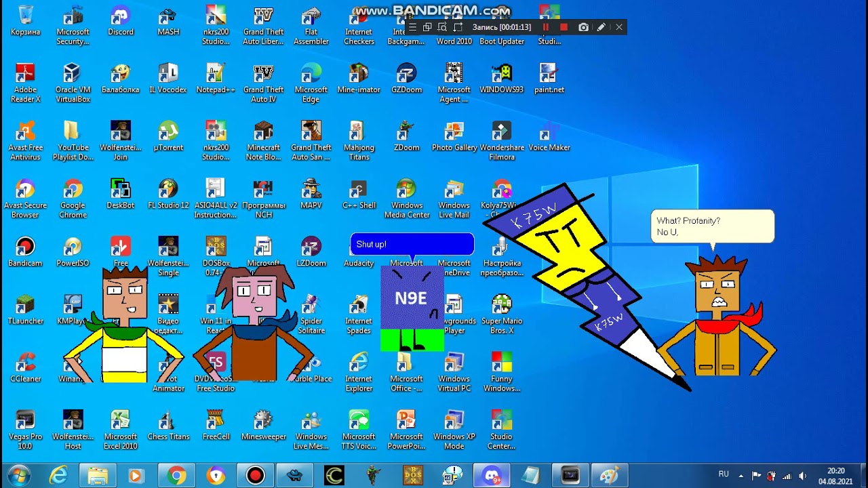
Task: Click the RU language indicator
Action: (724, 474)
